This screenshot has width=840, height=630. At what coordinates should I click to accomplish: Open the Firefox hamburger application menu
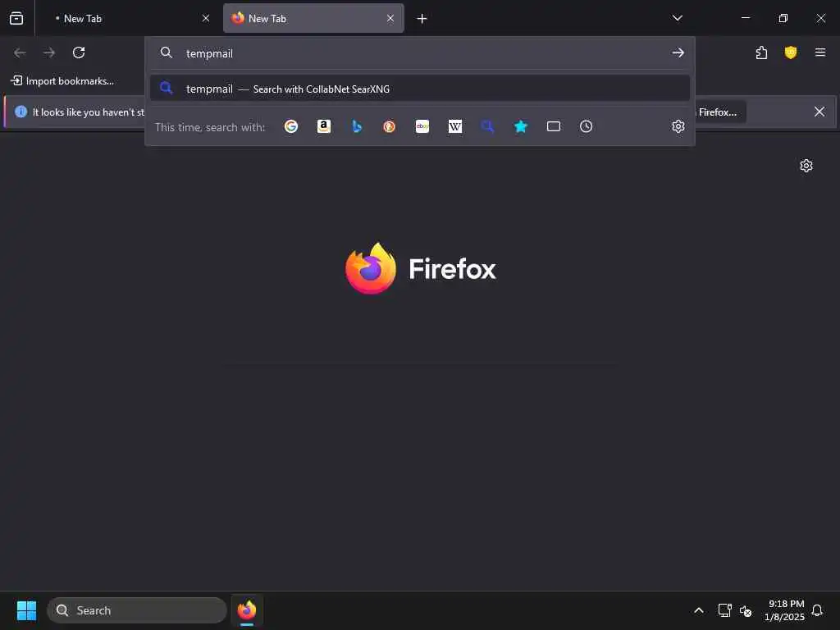(x=820, y=52)
